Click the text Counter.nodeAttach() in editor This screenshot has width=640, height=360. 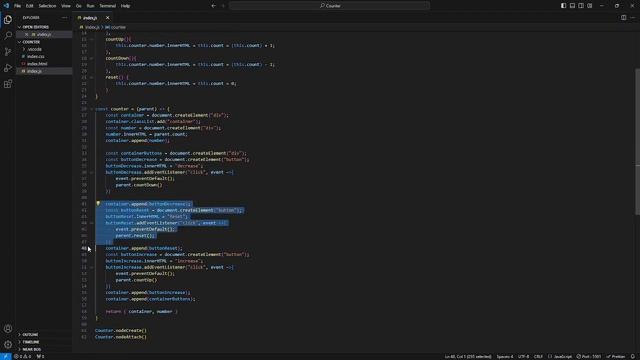click(x=121, y=337)
